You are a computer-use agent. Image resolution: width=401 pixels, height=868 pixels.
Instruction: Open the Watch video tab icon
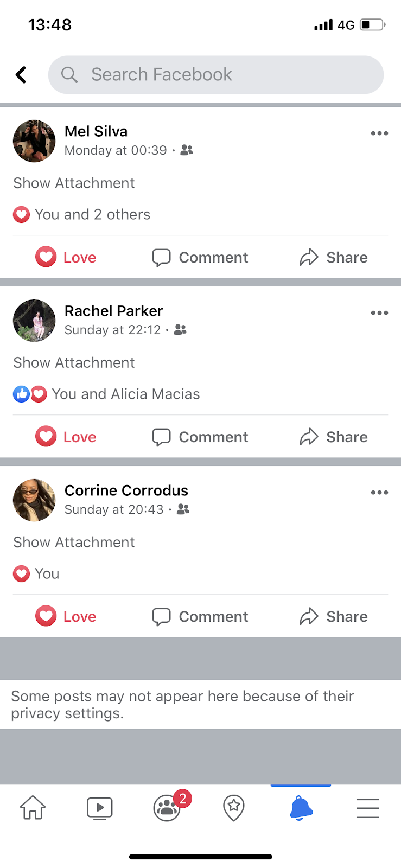click(x=100, y=808)
